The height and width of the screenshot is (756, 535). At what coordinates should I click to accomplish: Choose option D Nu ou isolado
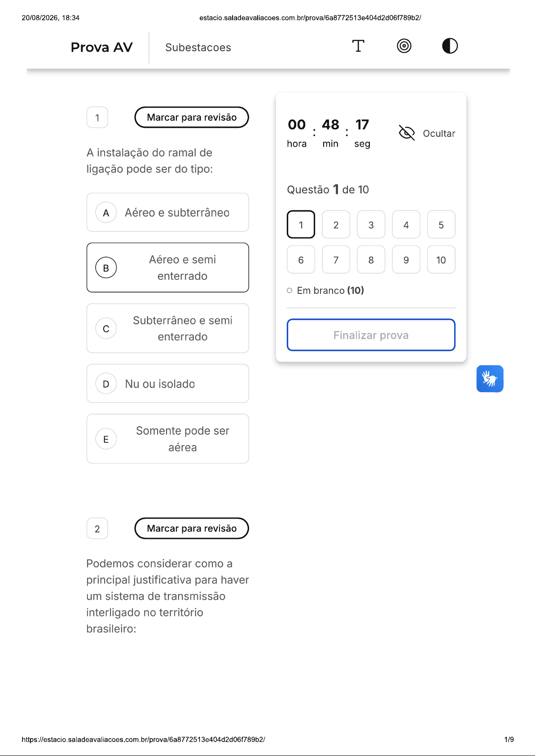pos(167,384)
